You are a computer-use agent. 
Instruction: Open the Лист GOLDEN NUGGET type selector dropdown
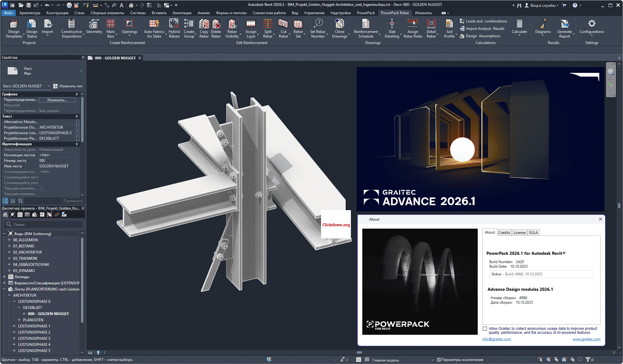[48, 86]
